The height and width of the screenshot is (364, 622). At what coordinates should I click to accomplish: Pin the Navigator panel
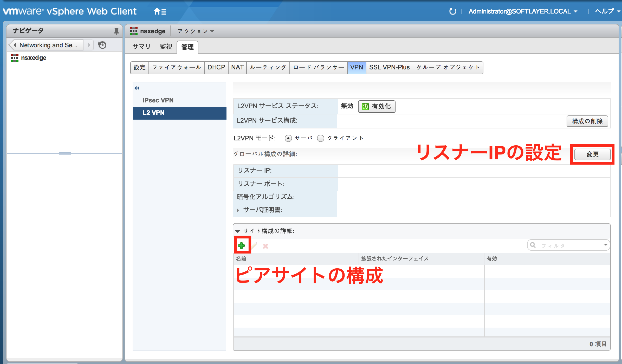click(116, 31)
